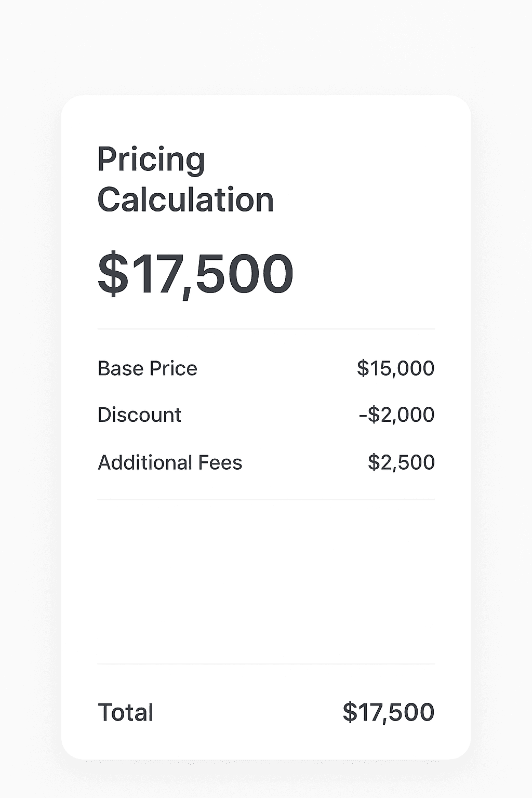Click the dollar sign of the headline amount
The height and width of the screenshot is (798, 532).
[113, 274]
